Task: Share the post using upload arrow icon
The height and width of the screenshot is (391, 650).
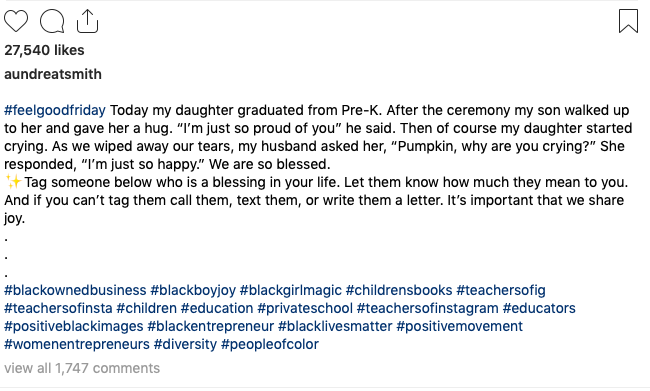Action: 87,21
